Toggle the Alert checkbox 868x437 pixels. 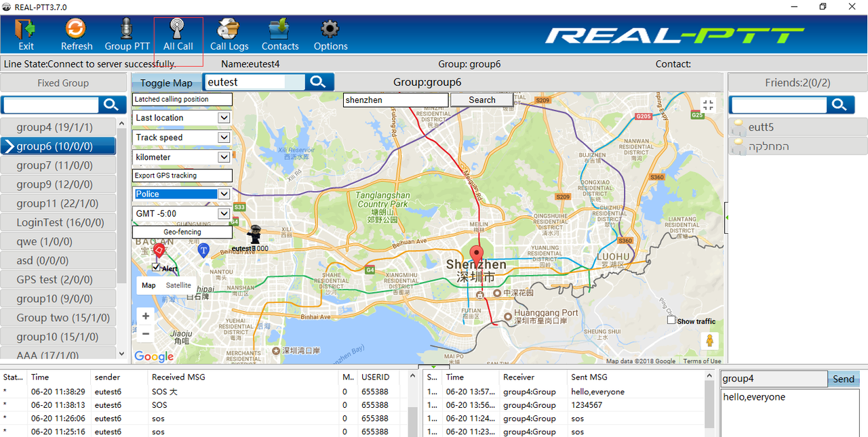coord(156,268)
